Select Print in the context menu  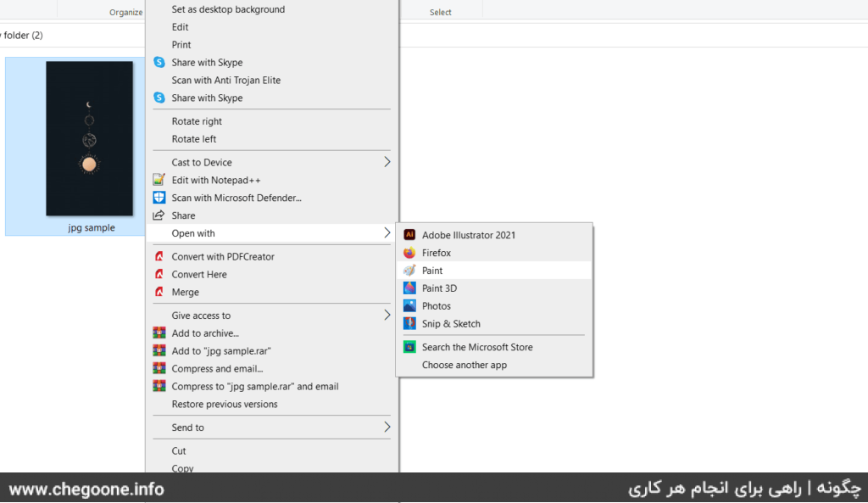tap(181, 45)
